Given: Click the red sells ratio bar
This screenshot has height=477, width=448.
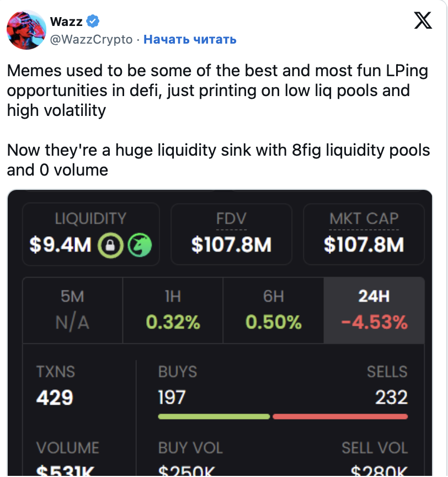Looking at the screenshot, I should click(340, 416).
